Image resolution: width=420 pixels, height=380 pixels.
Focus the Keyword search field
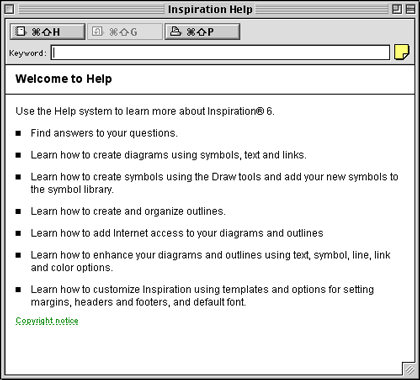pyautogui.click(x=220, y=53)
